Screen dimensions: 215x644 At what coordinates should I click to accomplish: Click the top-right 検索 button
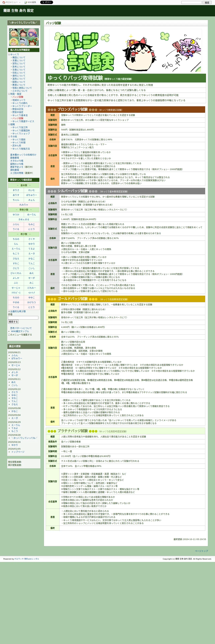point(207,3)
